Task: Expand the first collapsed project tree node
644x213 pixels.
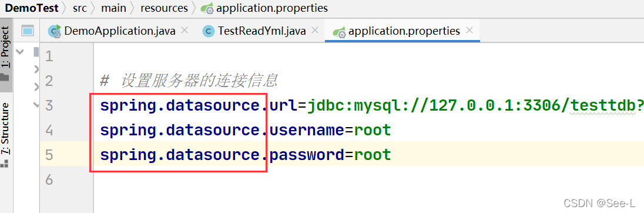Action: coord(36,69)
